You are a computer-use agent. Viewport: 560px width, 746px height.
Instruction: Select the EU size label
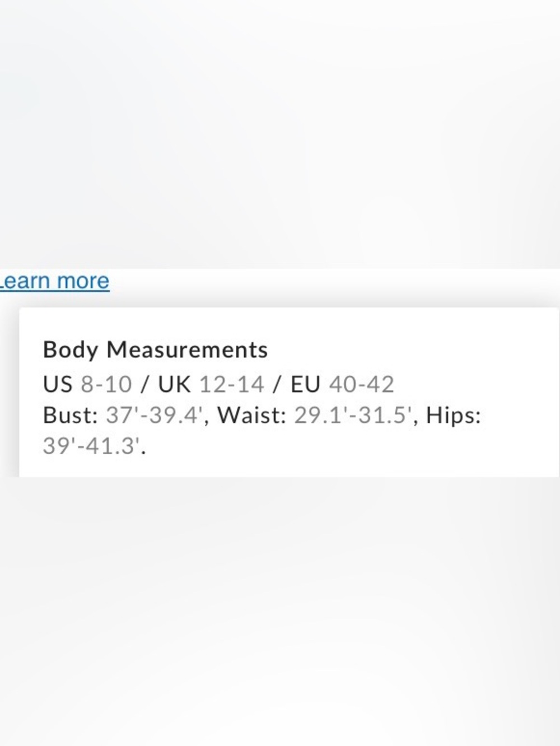click(305, 385)
